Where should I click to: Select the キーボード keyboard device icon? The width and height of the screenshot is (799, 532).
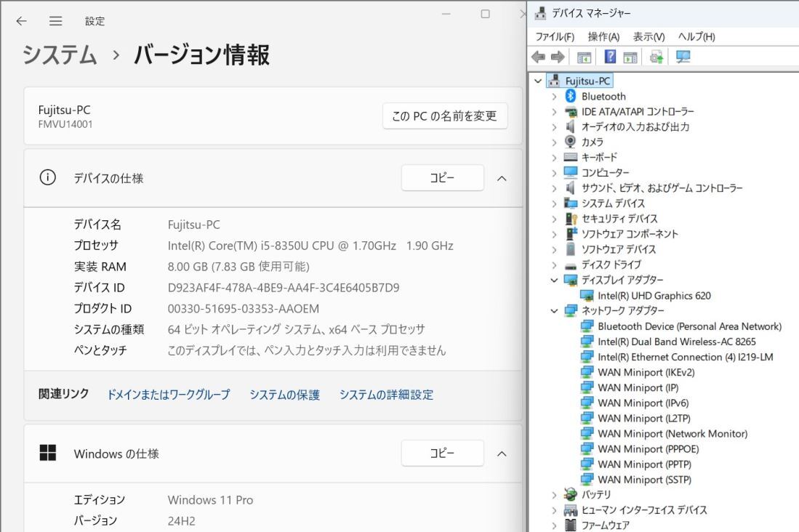point(571,157)
